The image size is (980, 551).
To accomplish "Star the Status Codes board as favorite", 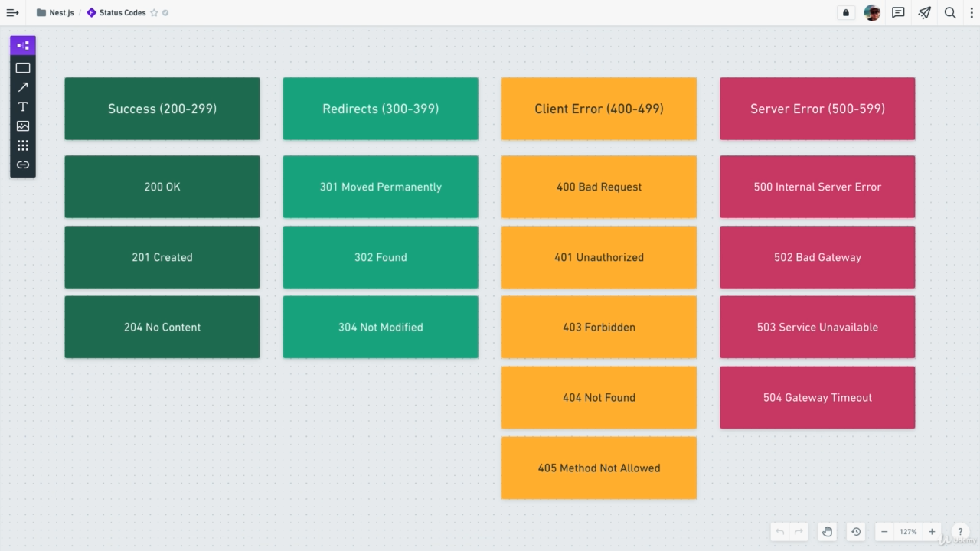I will tap(154, 13).
